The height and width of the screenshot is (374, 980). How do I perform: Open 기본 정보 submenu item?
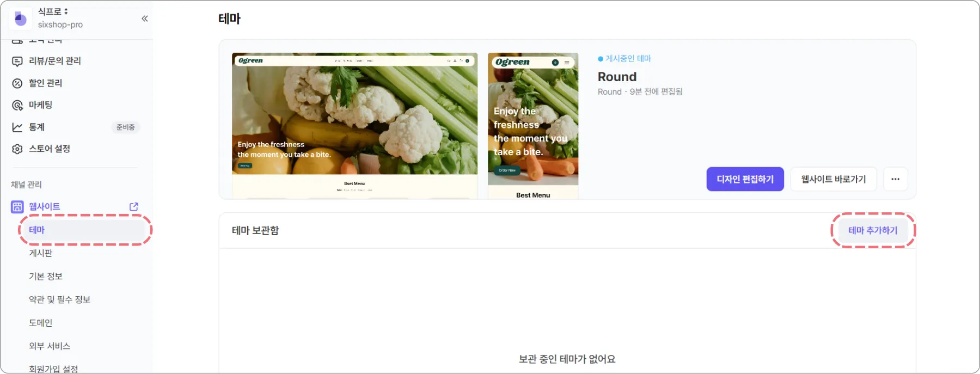[46, 277]
